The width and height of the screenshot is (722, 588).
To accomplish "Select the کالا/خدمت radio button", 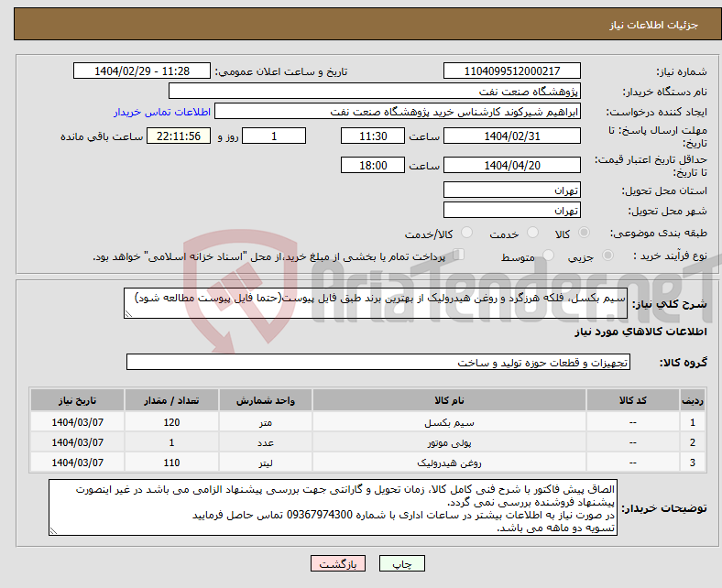I will pos(467,233).
